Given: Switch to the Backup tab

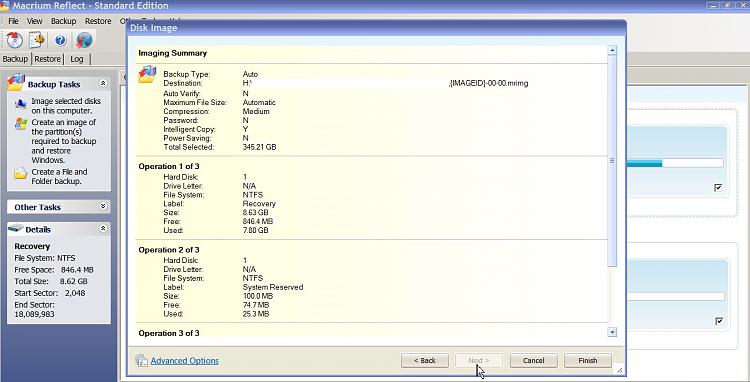Looking at the screenshot, I should 15,59.
